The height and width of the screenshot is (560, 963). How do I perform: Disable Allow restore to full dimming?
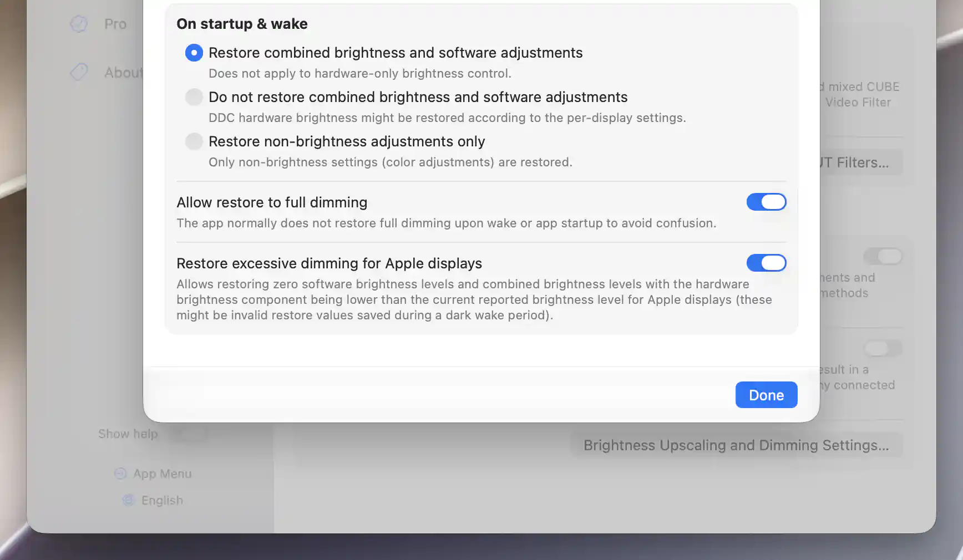(766, 202)
